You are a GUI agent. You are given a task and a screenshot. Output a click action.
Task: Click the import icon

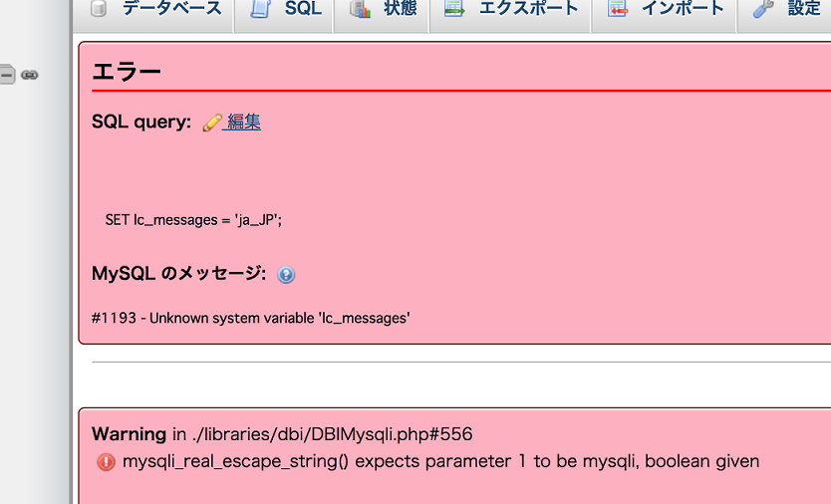pos(618,9)
